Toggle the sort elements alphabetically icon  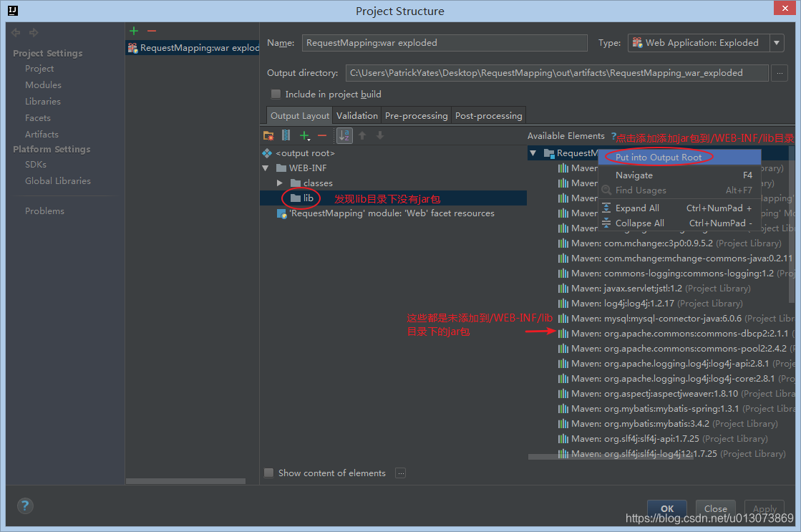pos(344,135)
